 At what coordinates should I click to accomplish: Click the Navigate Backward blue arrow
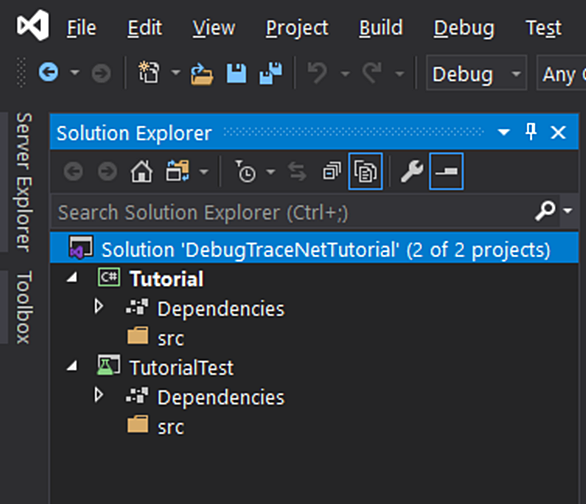[49, 72]
